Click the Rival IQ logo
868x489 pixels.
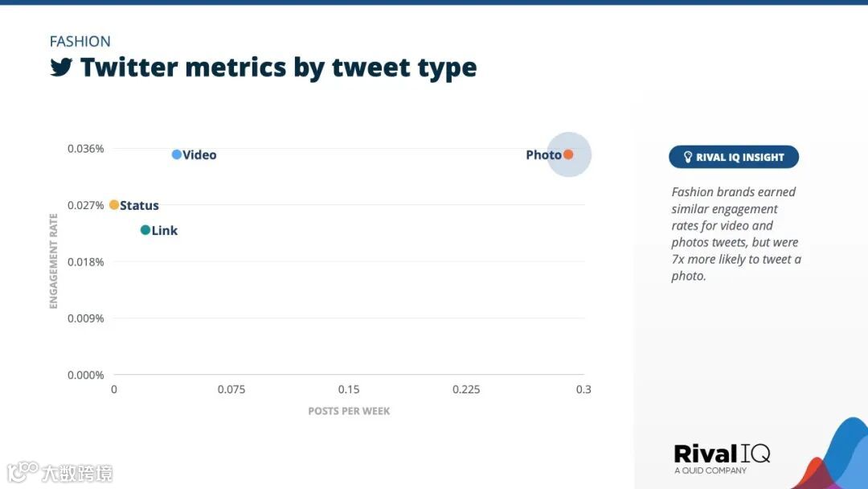(x=721, y=455)
